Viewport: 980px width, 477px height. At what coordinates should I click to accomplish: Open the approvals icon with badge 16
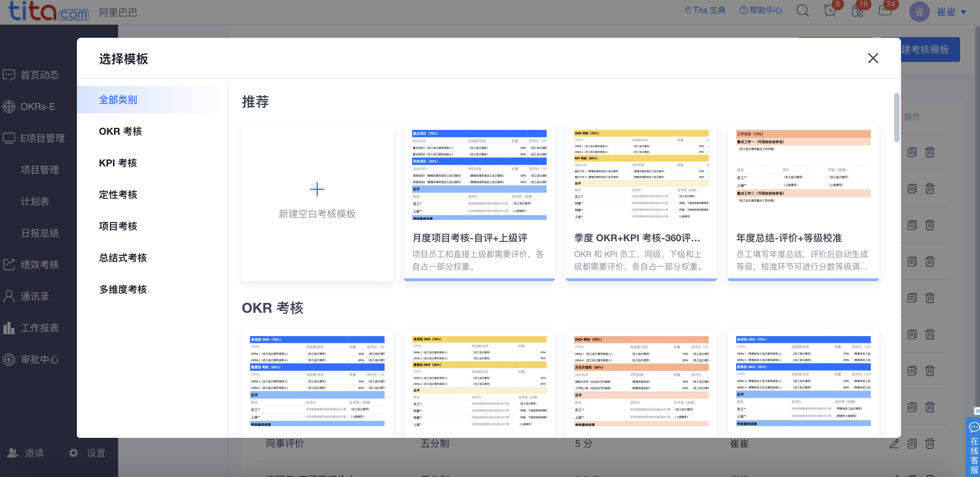857,10
